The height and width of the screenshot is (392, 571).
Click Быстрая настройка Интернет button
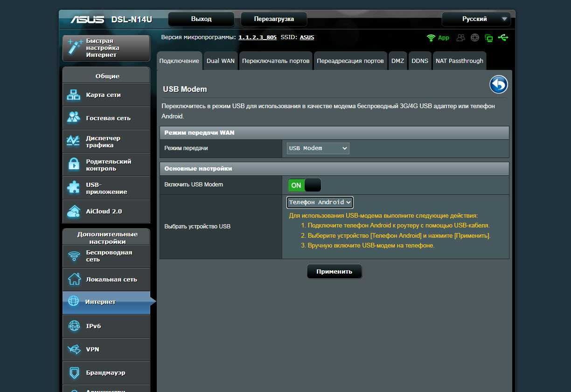tap(106, 48)
